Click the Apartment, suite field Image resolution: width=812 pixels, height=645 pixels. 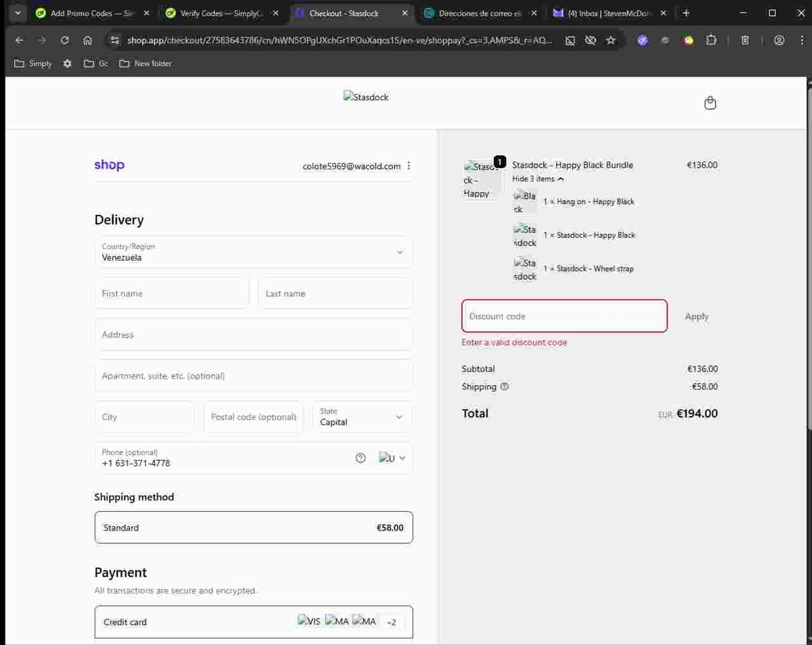click(253, 376)
